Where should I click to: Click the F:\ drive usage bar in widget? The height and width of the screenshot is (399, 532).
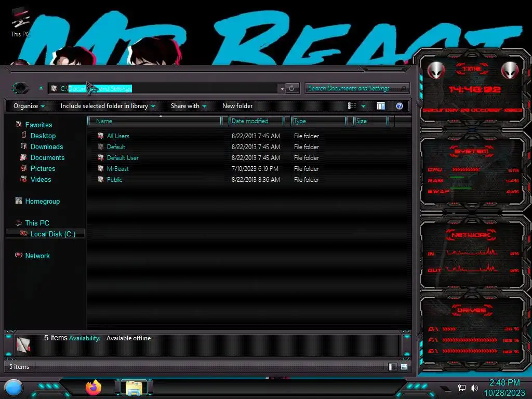470,340
